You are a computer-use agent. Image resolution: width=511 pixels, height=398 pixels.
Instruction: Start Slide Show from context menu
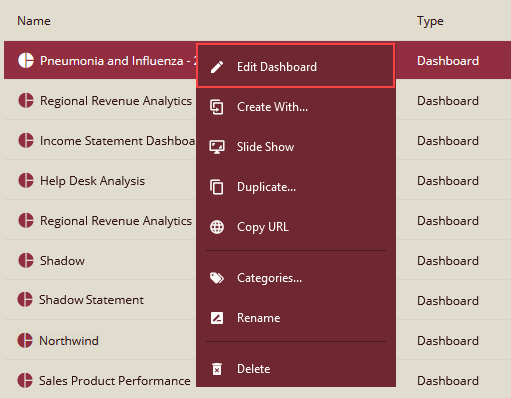(296, 147)
